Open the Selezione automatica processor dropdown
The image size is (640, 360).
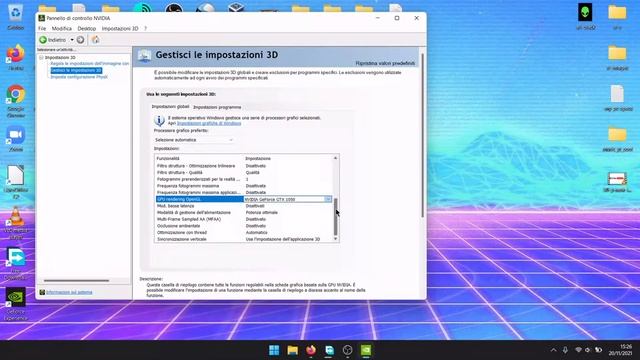tap(194, 140)
